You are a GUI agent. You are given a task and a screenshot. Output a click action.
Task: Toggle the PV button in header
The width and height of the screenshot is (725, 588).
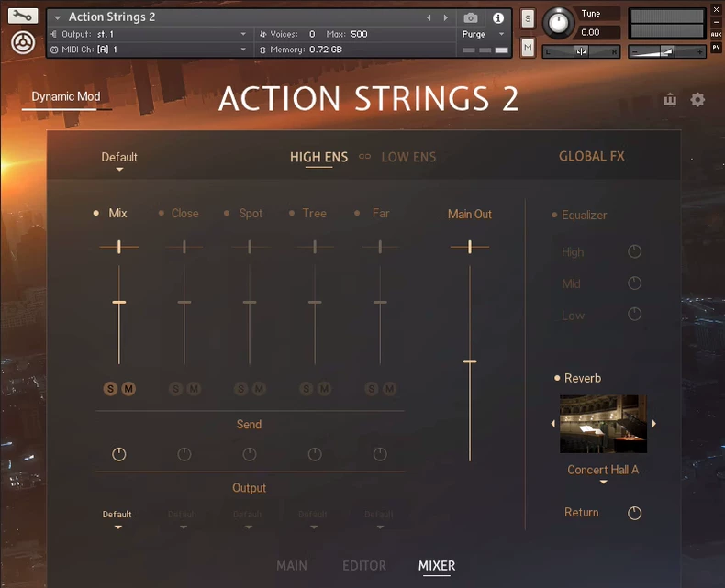[x=716, y=47]
